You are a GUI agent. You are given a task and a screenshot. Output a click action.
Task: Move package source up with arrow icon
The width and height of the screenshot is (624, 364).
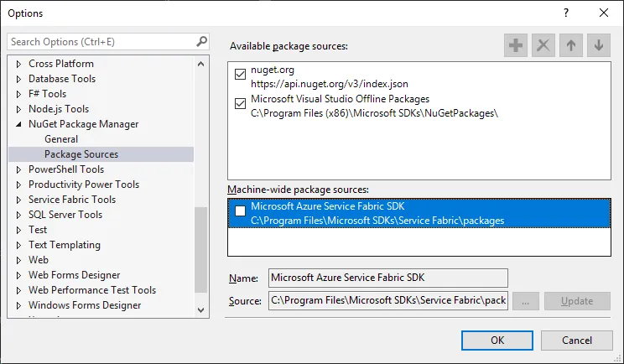coord(571,46)
